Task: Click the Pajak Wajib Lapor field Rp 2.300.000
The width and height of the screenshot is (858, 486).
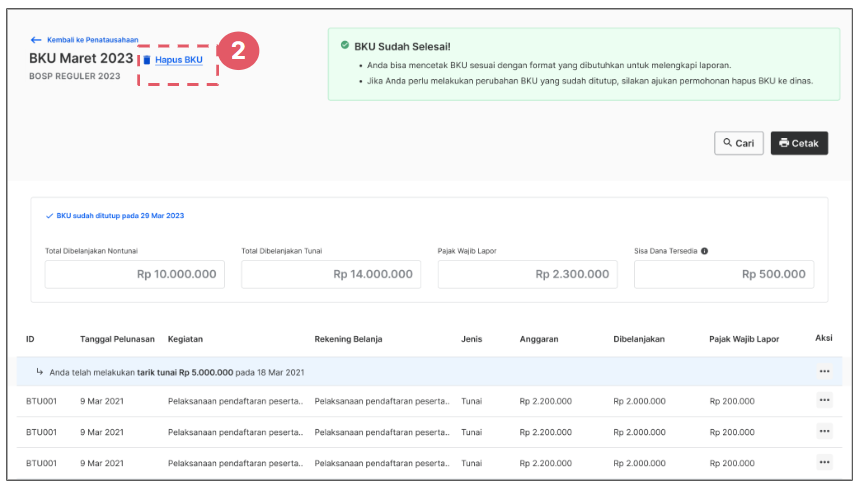Action: click(x=527, y=274)
